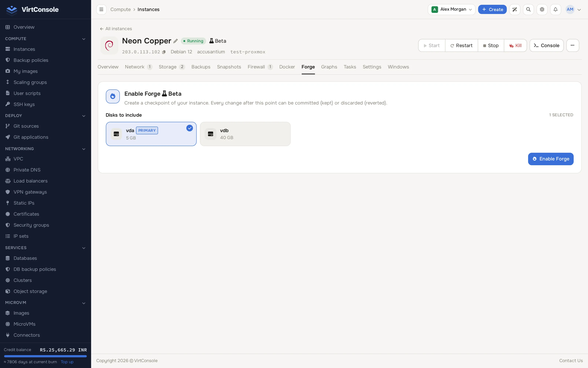Open the Alex Morgan account dropdown
The width and height of the screenshot is (588, 368).
click(x=451, y=10)
